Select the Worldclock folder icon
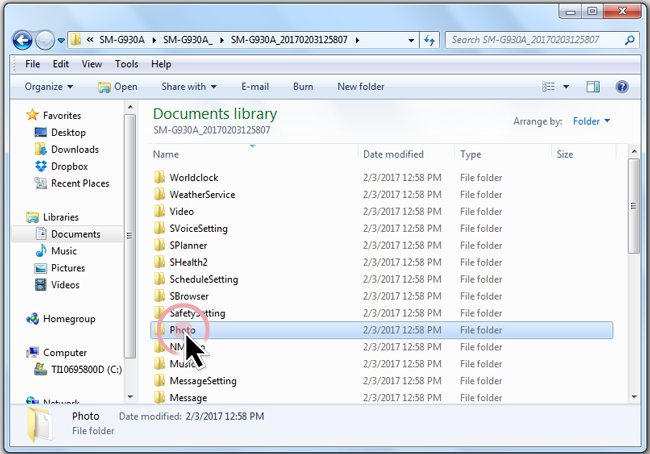 point(160,177)
